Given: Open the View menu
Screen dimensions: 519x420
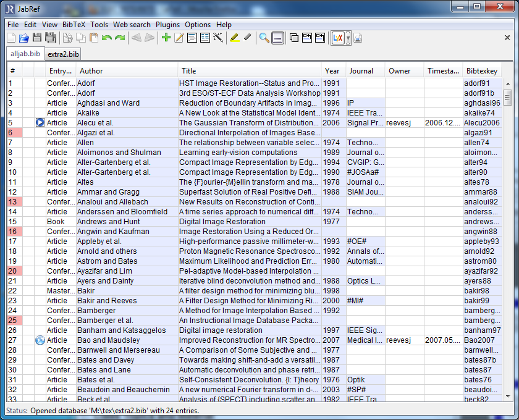Looking at the screenshot, I should 49,25.
